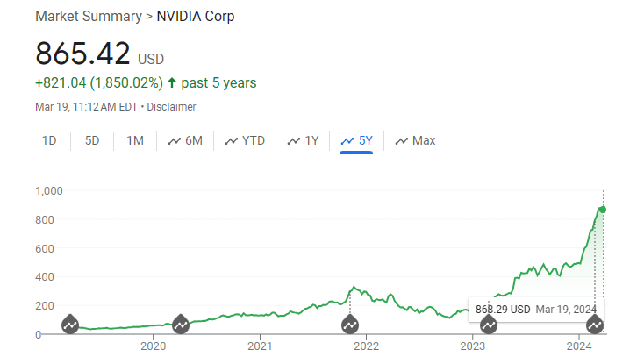The image size is (637, 364).
Task: Click the event marker icon before 2022
Action: pyautogui.click(x=349, y=325)
